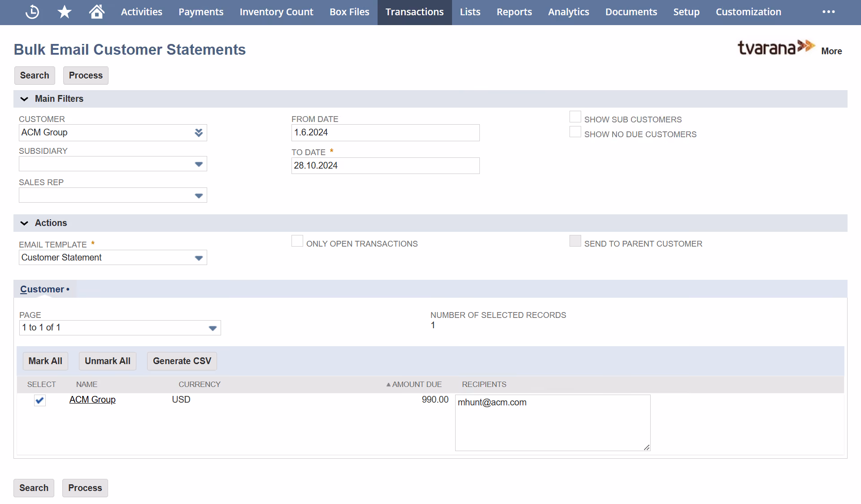Open the Reports menu
The width and height of the screenshot is (861, 504).
click(514, 12)
